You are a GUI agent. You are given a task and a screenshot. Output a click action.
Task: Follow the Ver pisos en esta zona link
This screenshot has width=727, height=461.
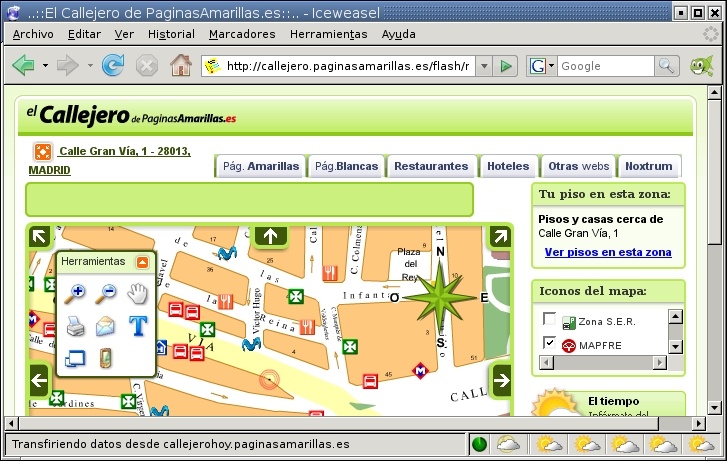pos(607,253)
